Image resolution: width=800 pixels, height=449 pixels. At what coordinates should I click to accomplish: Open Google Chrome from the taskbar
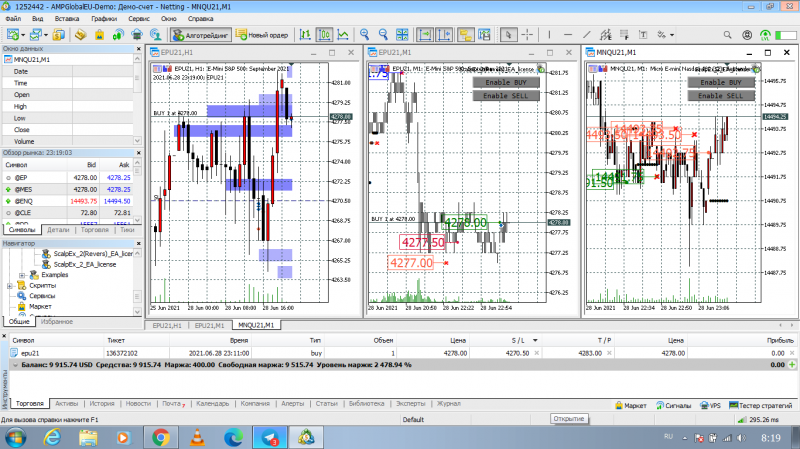[161, 437]
